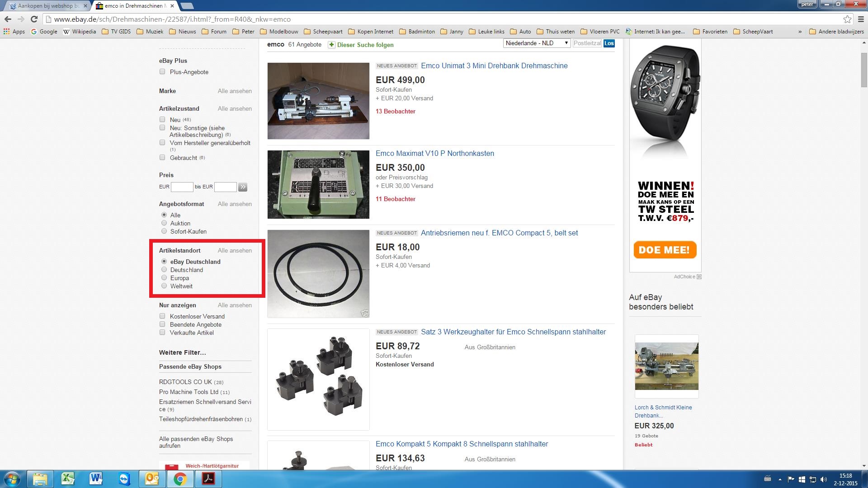Open Word from the taskbar
The image size is (868, 488).
[x=96, y=479]
